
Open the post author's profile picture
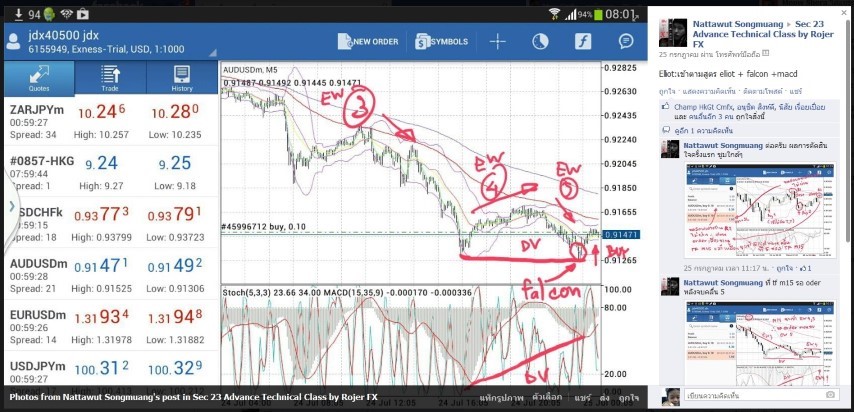tap(673, 33)
